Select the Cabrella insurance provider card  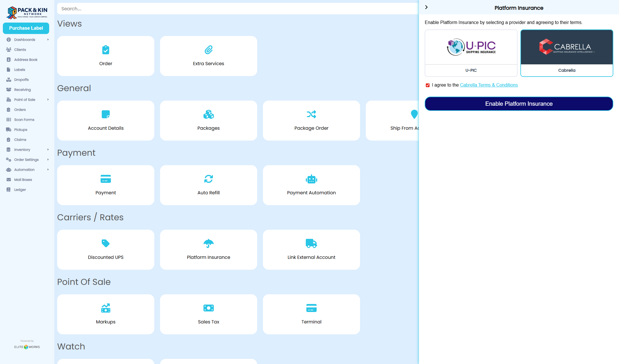tap(567, 53)
